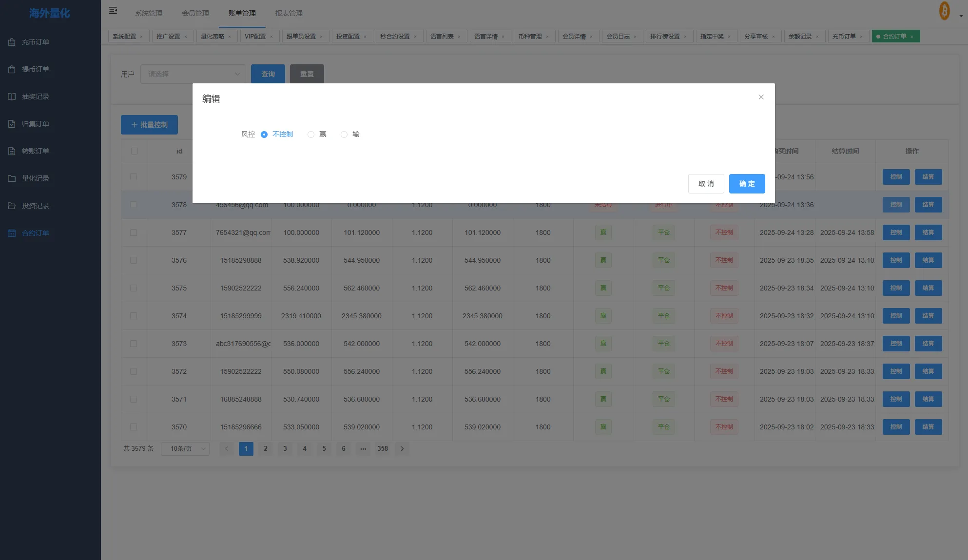Select the 赢 radio option
The height and width of the screenshot is (560, 968).
[x=311, y=135]
